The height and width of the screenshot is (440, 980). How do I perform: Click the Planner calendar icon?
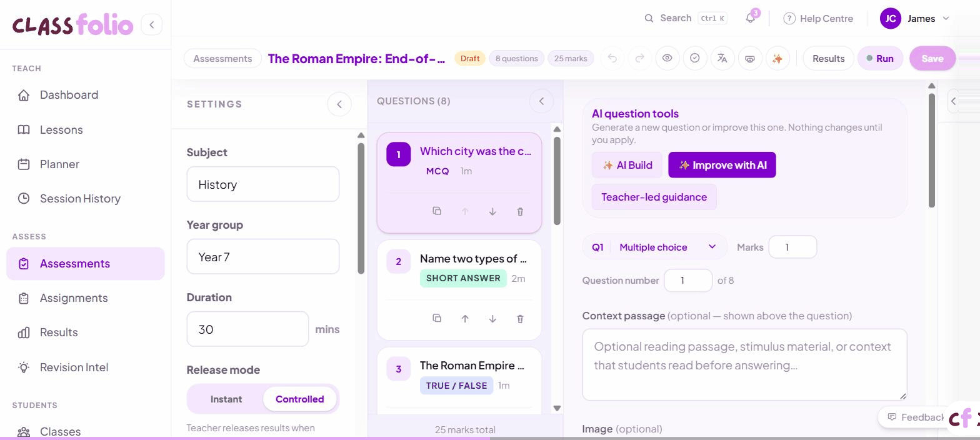[x=24, y=164]
